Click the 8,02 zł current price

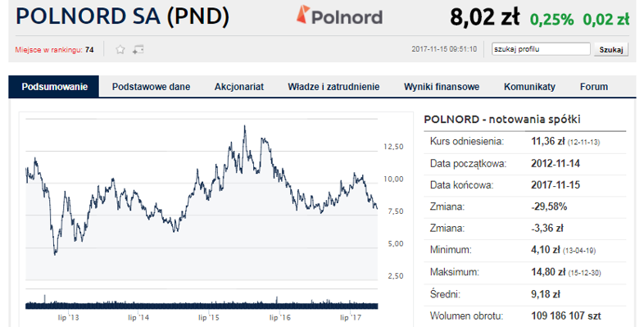click(485, 17)
